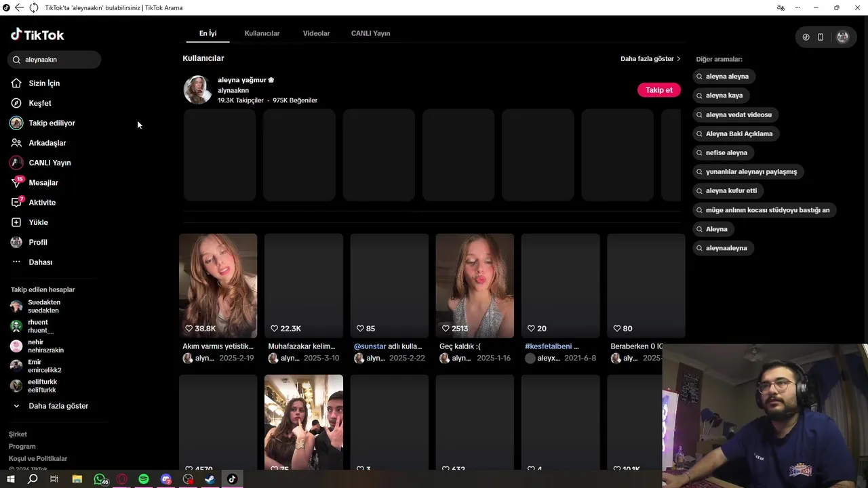Open WhatsApp from the taskbar
868x488 pixels.
click(100, 479)
